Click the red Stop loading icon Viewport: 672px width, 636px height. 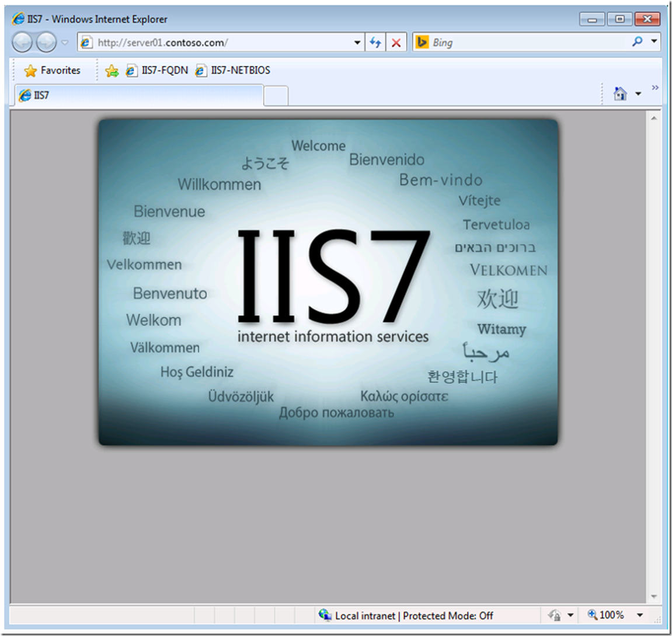point(396,43)
